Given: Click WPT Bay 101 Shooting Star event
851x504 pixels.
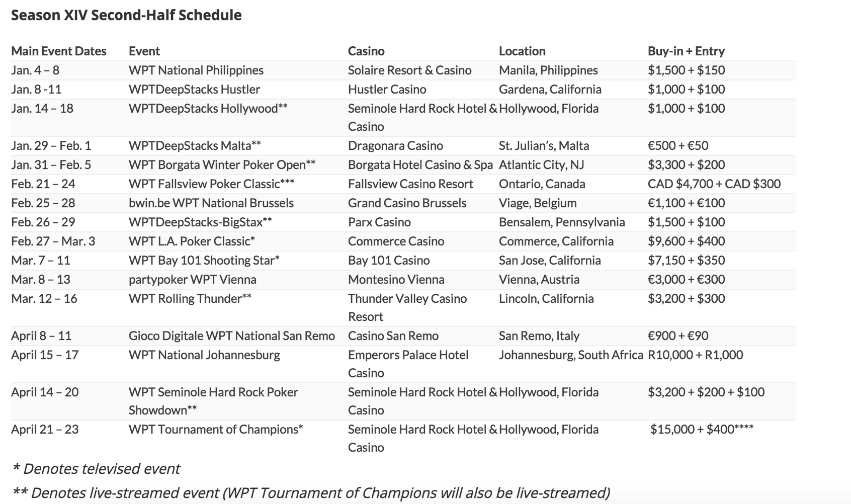Looking at the screenshot, I should (x=204, y=261).
